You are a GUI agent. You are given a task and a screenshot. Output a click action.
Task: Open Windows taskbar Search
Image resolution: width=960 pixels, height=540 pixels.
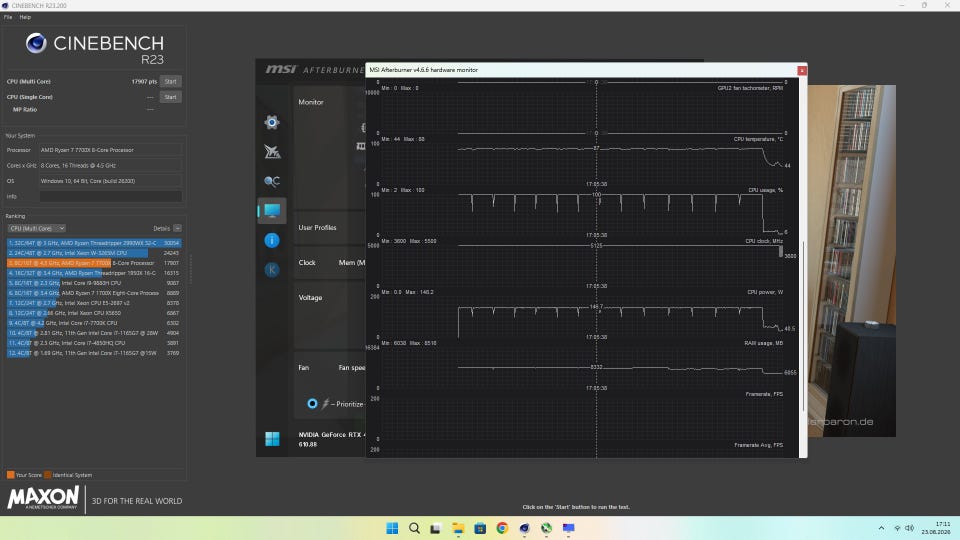[414, 528]
